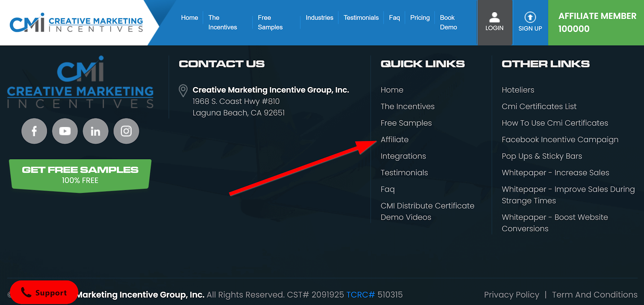Open Cmi Certificates List link
The width and height of the screenshot is (644, 305).
tap(539, 106)
